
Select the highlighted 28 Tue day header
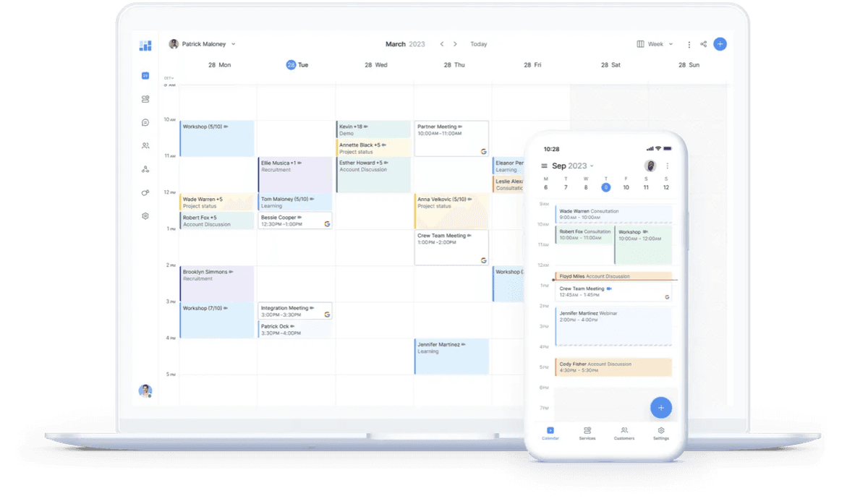point(297,65)
